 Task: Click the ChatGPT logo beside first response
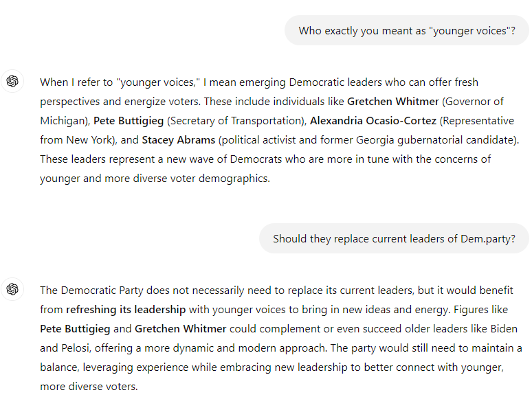pos(12,82)
